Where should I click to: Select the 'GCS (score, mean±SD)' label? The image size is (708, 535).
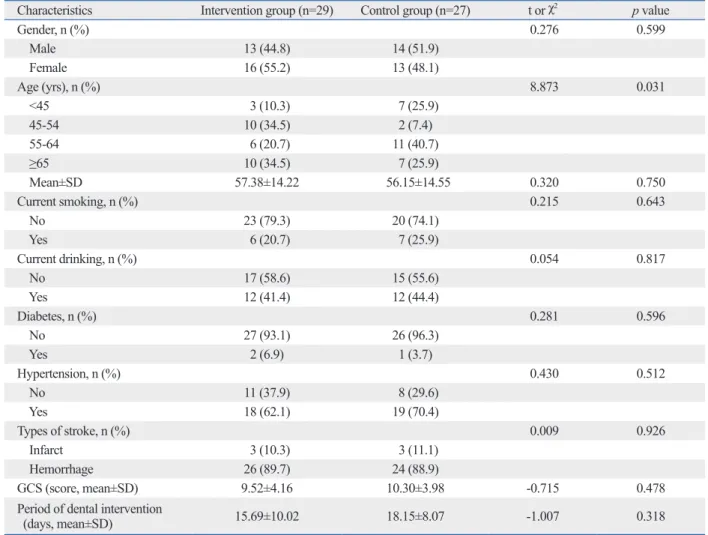[x=78, y=488]
